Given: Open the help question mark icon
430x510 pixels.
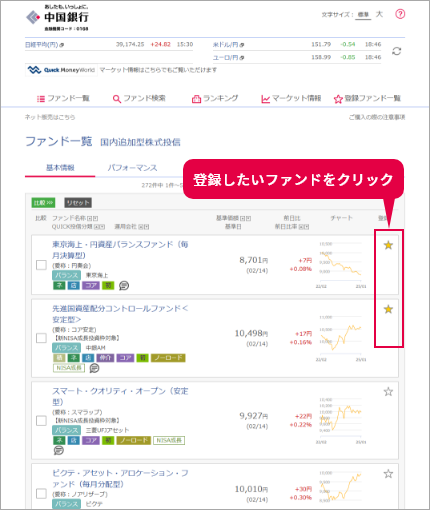Looking at the screenshot, I should (400, 14).
